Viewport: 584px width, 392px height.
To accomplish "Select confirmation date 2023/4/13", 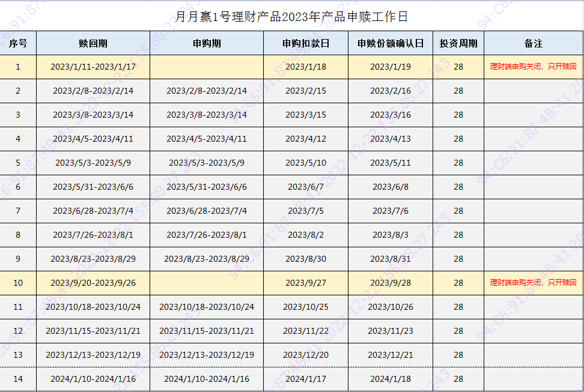I will [391, 139].
